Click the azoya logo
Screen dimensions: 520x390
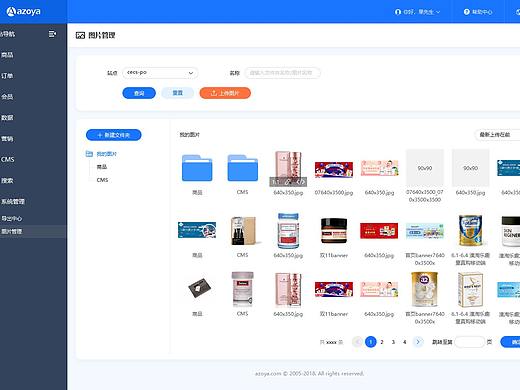coord(24,11)
